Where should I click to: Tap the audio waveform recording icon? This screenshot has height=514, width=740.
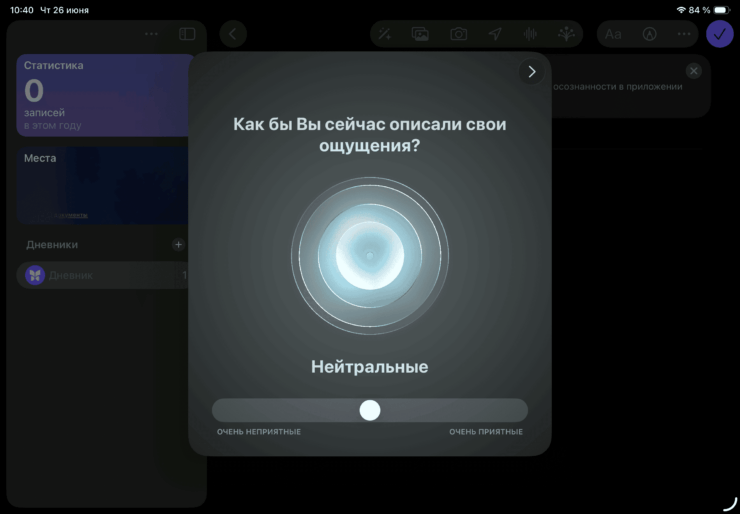click(531, 34)
